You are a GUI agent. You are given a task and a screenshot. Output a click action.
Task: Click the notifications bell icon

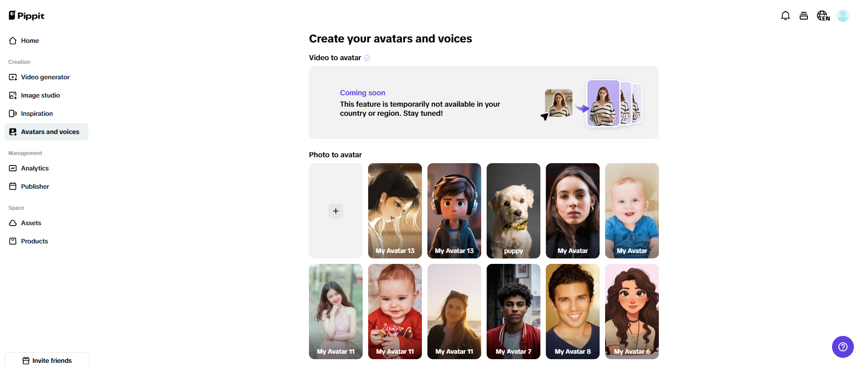[x=785, y=16]
